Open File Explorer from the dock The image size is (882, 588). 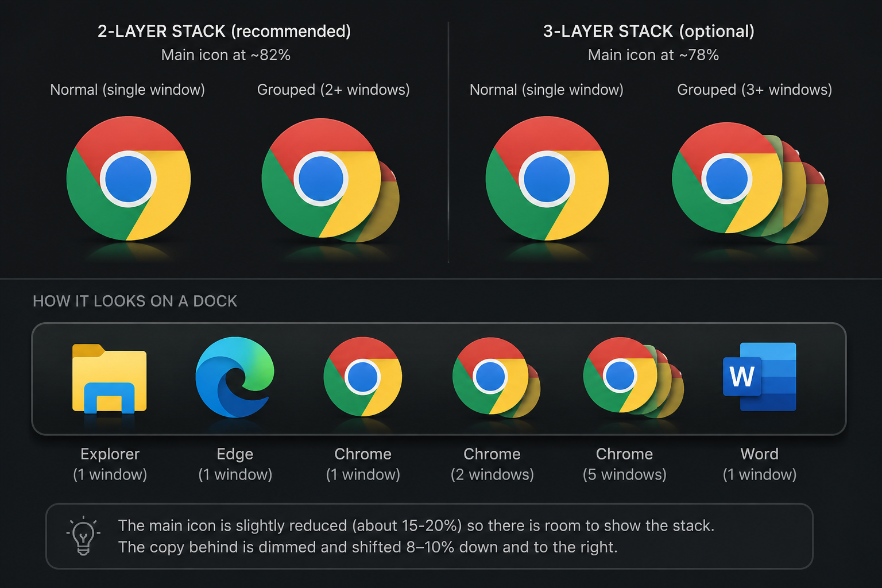(x=110, y=378)
